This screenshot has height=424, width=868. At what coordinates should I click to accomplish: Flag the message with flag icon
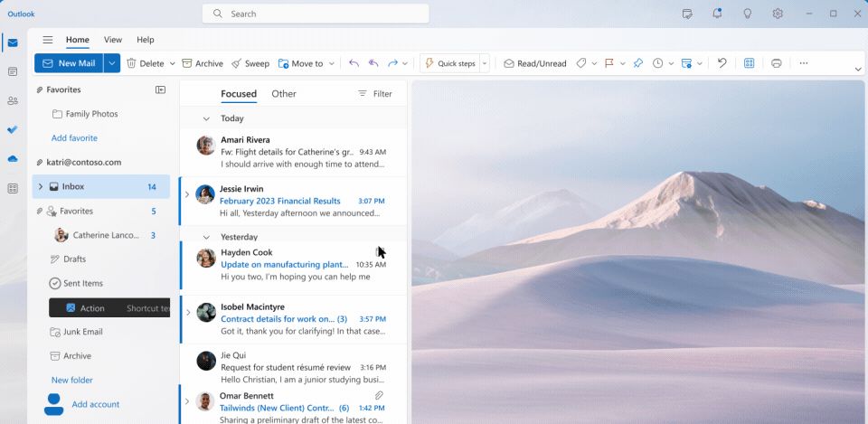pos(609,63)
